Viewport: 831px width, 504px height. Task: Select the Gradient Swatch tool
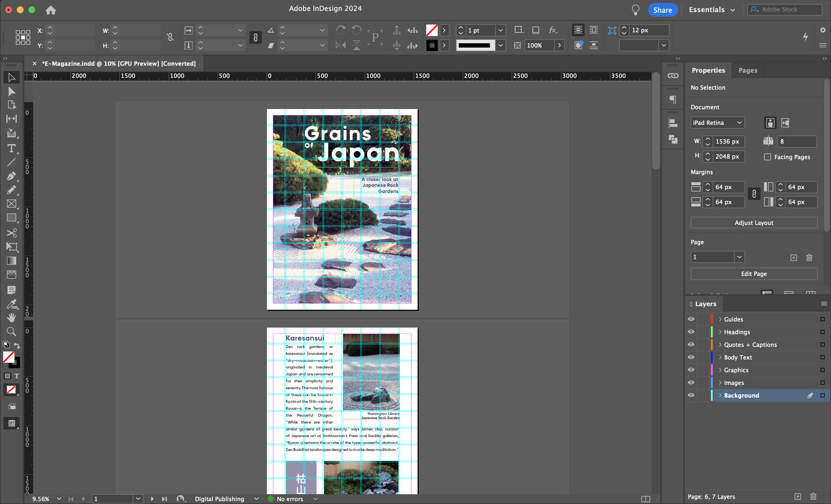(x=12, y=261)
